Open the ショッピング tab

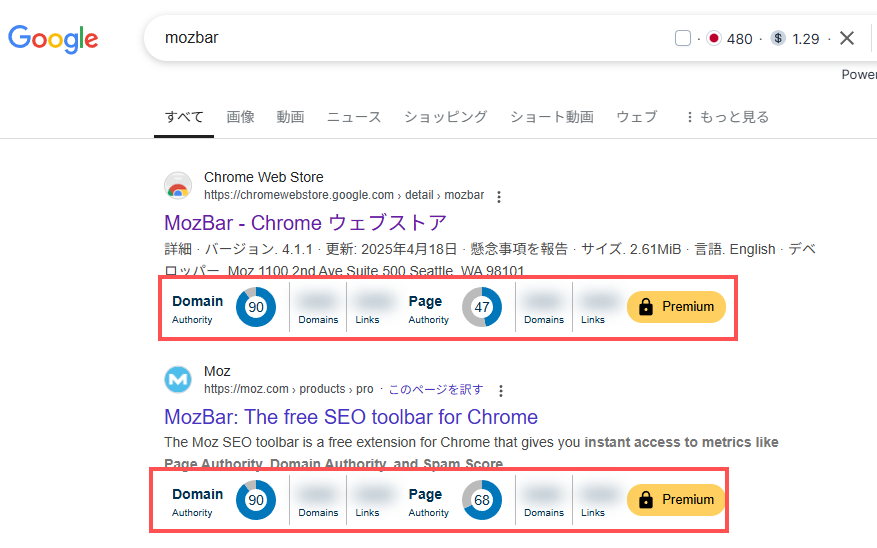(x=446, y=117)
